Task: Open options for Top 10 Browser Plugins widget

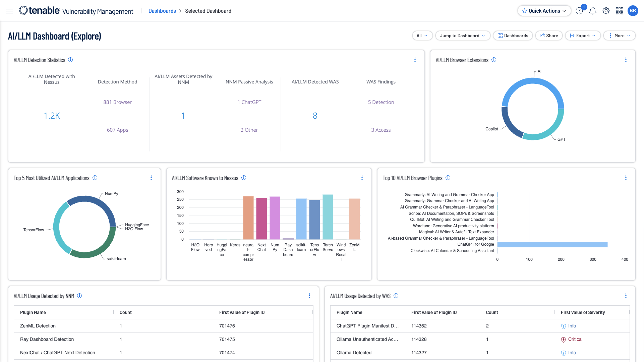Action: click(626, 178)
